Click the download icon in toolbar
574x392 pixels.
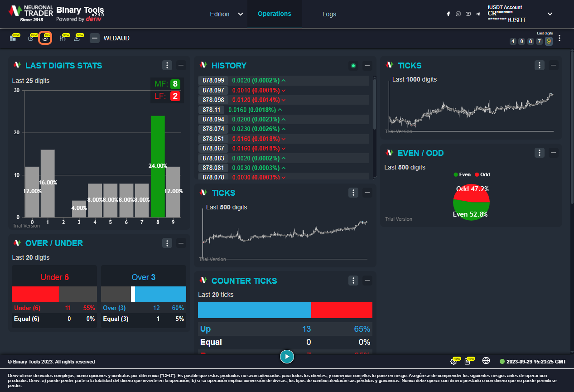coord(77,38)
